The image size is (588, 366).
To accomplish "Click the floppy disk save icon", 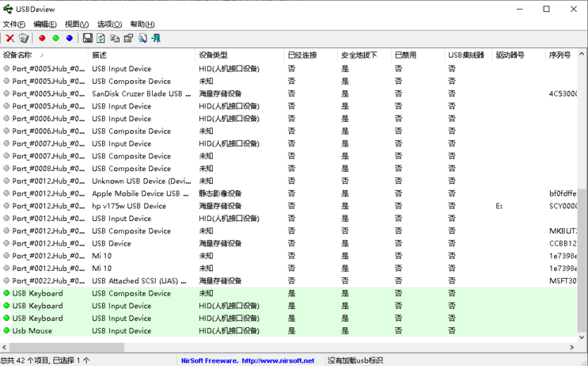I will (87, 38).
